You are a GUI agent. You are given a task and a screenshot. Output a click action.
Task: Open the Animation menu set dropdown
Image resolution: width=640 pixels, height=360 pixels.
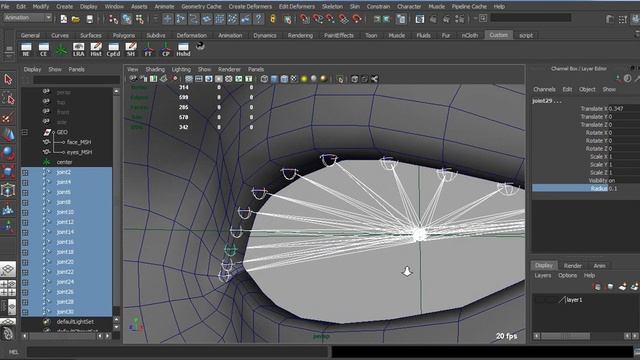[28, 18]
